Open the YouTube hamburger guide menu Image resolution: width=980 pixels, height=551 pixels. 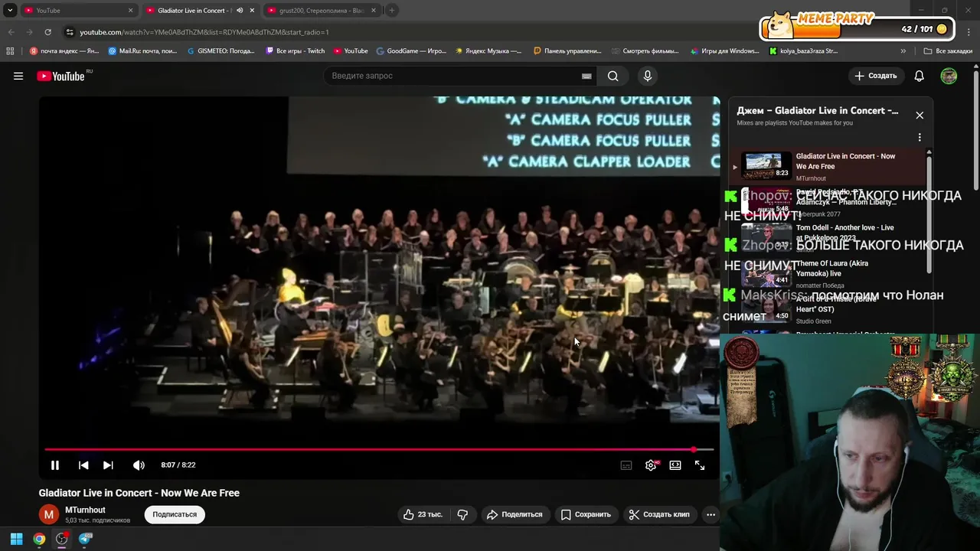tap(18, 76)
